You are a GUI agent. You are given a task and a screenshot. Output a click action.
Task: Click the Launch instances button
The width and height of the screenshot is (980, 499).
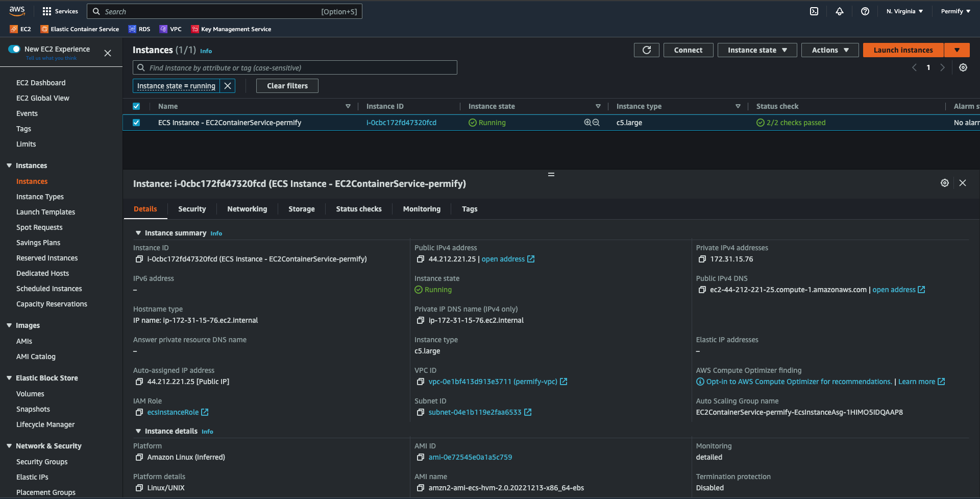tap(903, 50)
